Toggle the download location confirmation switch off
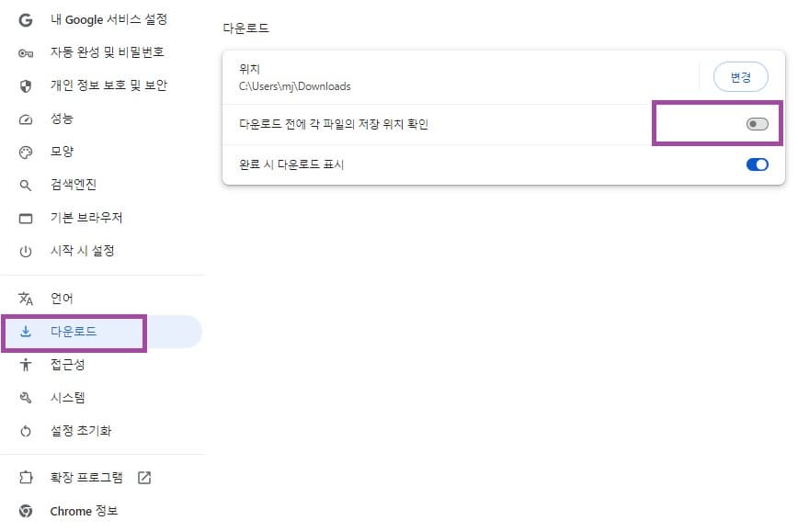The width and height of the screenshot is (798, 532). pos(758,123)
